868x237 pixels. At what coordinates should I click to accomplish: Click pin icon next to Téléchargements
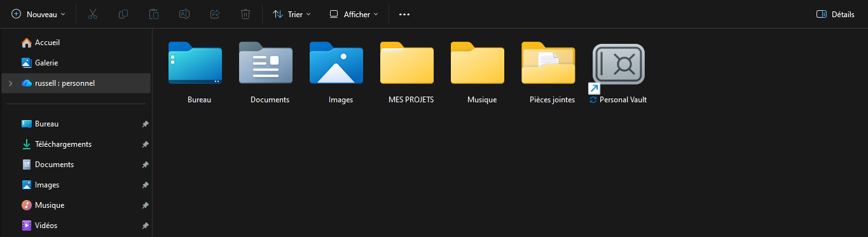(145, 144)
